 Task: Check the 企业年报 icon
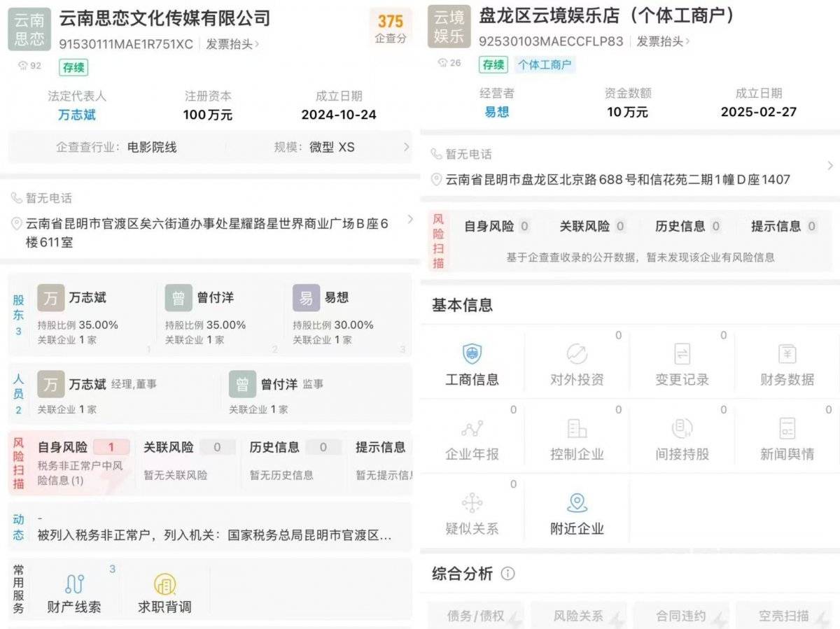pyautogui.click(x=472, y=441)
